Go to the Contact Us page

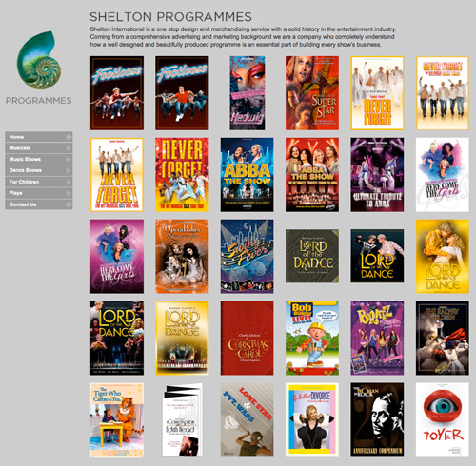point(39,204)
